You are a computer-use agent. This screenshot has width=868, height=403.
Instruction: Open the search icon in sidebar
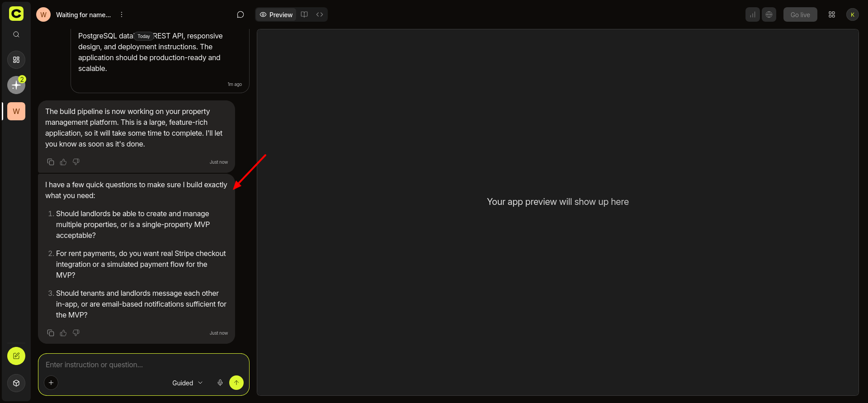[x=16, y=34]
